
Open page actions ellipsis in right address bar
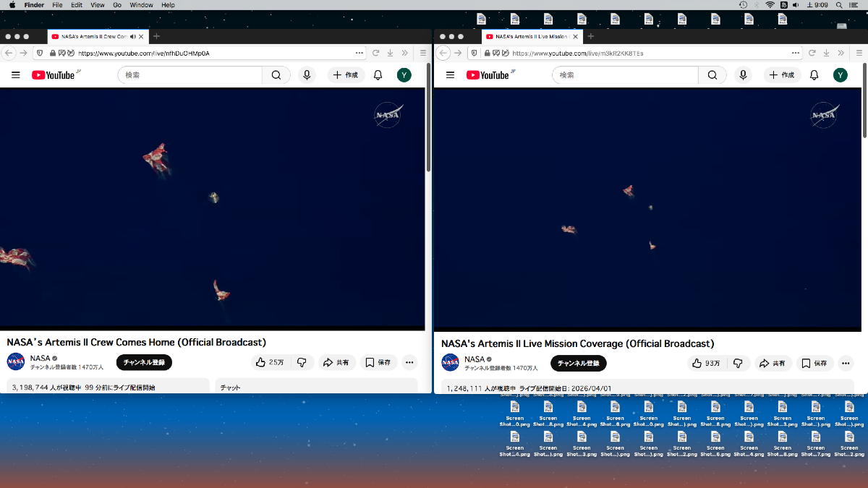(x=796, y=53)
